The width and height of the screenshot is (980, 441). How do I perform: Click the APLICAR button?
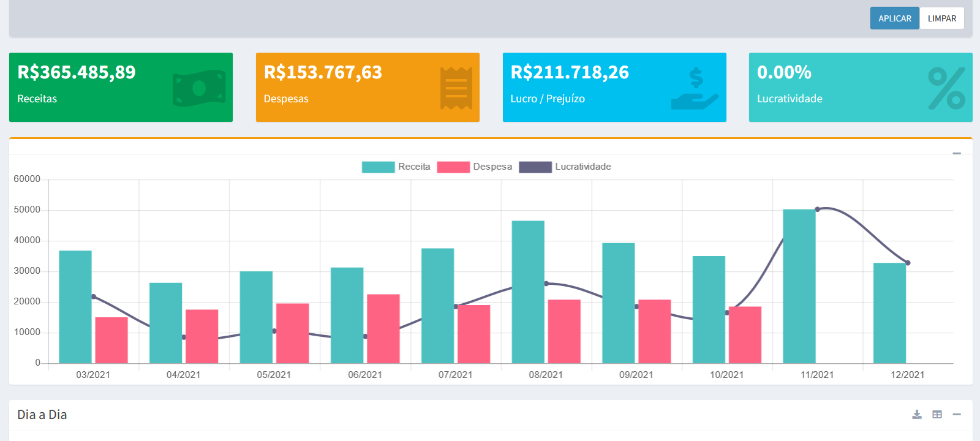(895, 18)
